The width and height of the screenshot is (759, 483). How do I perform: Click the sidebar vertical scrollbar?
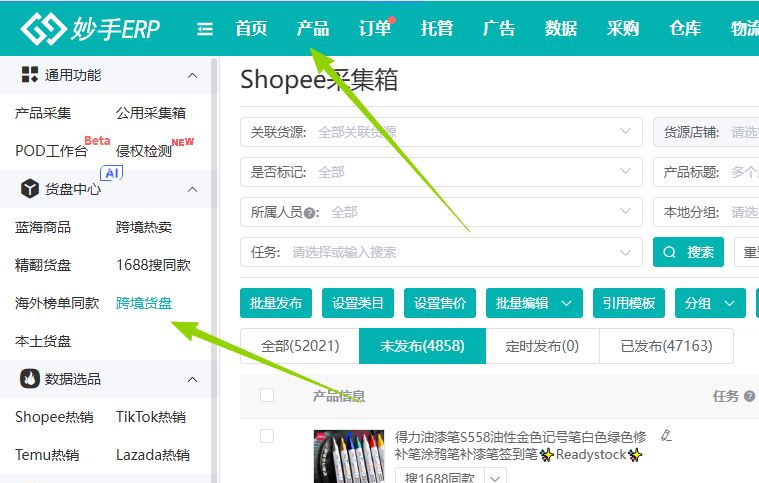pyautogui.click(x=214, y=270)
